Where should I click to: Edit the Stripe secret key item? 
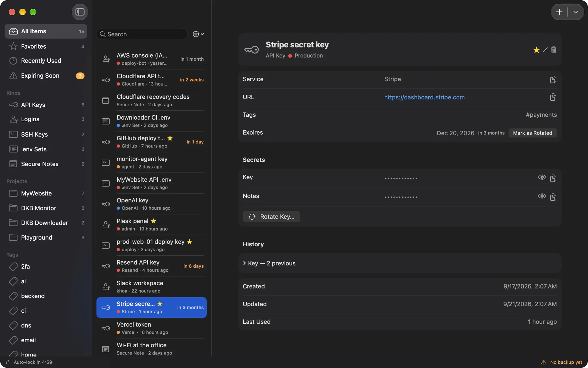pos(545,50)
